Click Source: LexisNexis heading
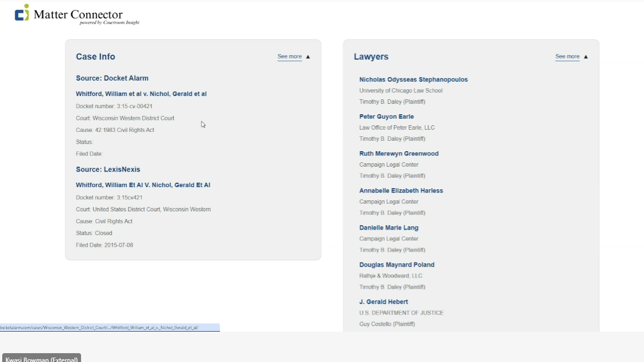The height and width of the screenshot is (362, 644). click(x=108, y=169)
